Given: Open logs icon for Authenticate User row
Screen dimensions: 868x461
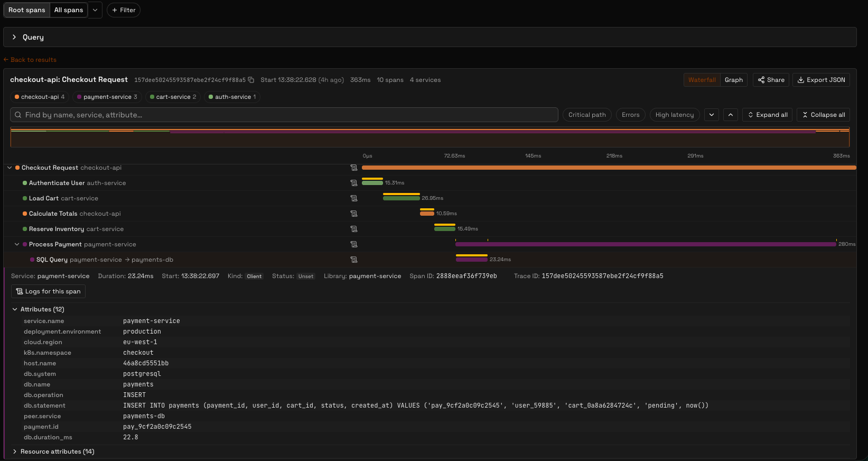Looking at the screenshot, I should click(x=354, y=183).
